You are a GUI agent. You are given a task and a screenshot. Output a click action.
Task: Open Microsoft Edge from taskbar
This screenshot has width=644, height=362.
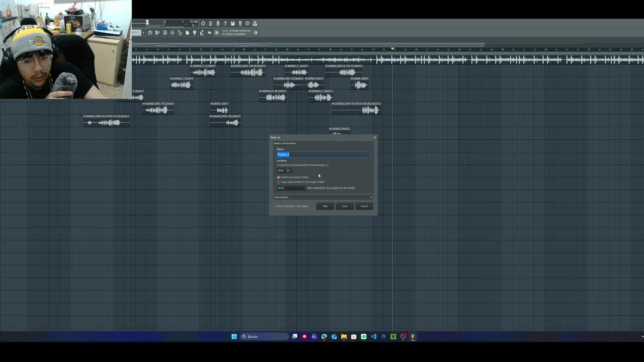pos(324,336)
